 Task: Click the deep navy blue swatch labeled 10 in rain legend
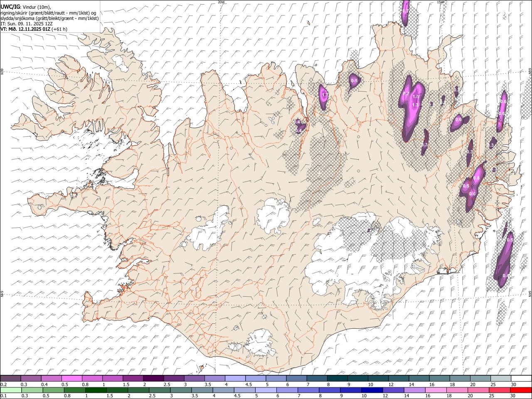click(x=372, y=390)
